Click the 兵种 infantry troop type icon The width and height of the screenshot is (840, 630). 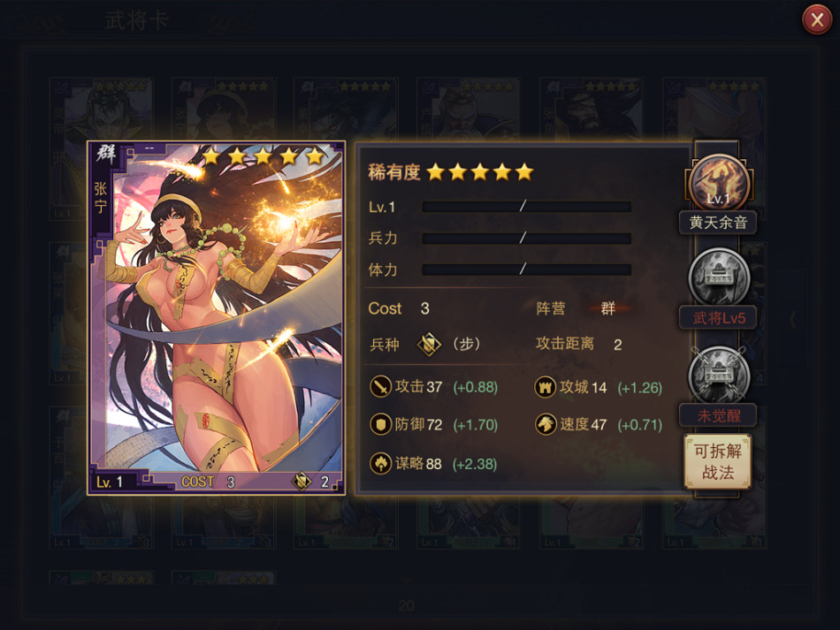pos(429,345)
